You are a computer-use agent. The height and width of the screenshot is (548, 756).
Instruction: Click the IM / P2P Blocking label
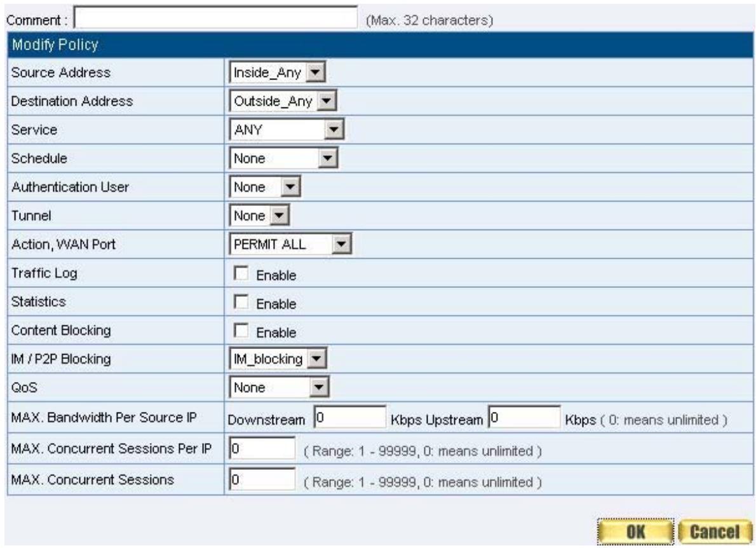[61, 359]
